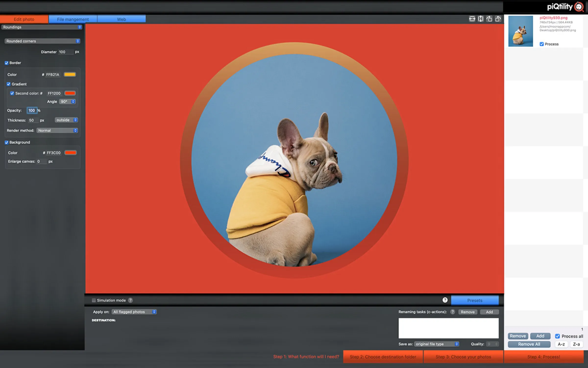Select the rotate-left toolbar icon
Screen dimensions: 588x368
point(489,19)
